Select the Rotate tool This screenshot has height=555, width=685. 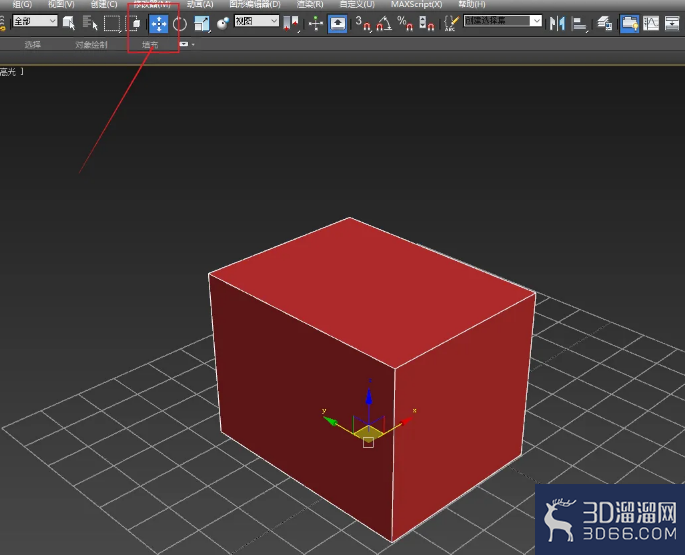pos(180,24)
